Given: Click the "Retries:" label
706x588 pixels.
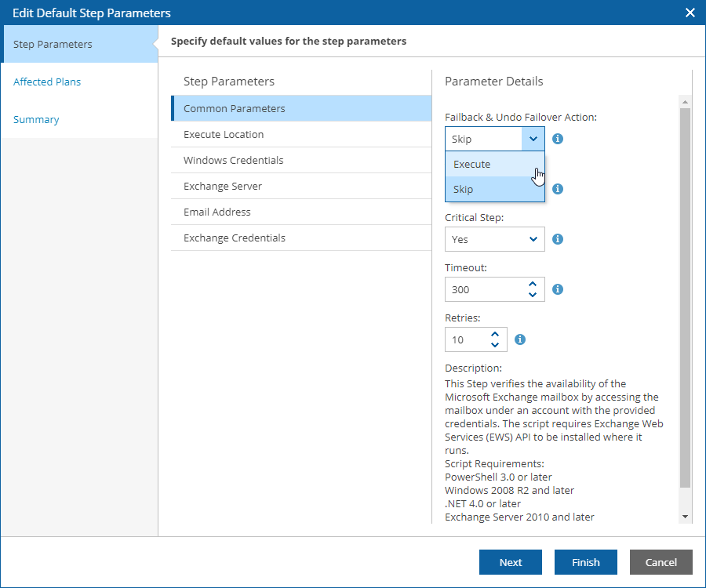Looking at the screenshot, I should 462,318.
